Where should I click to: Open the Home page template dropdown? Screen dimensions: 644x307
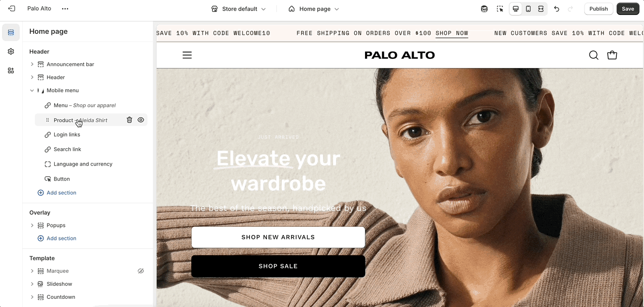[x=314, y=9]
